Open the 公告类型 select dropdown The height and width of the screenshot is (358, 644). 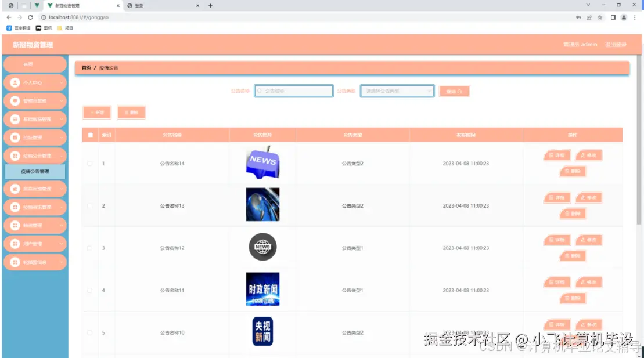tap(397, 91)
